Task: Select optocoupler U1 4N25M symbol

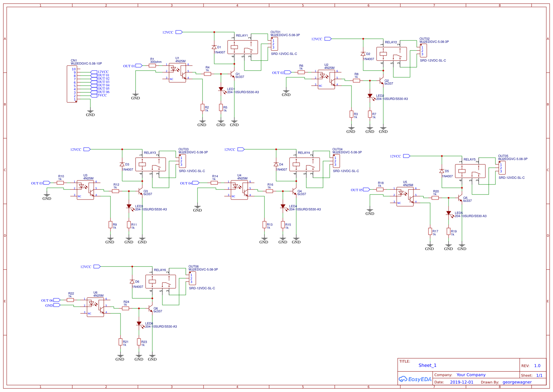Action: (x=178, y=72)
